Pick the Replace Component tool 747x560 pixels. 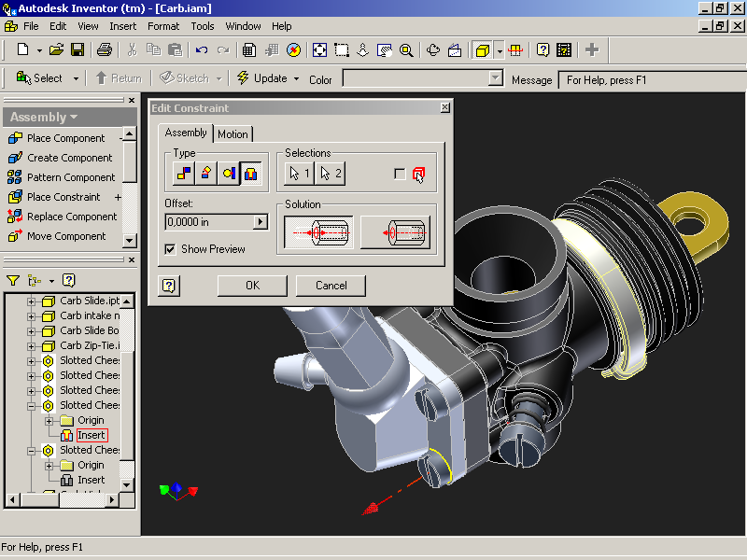62,217
